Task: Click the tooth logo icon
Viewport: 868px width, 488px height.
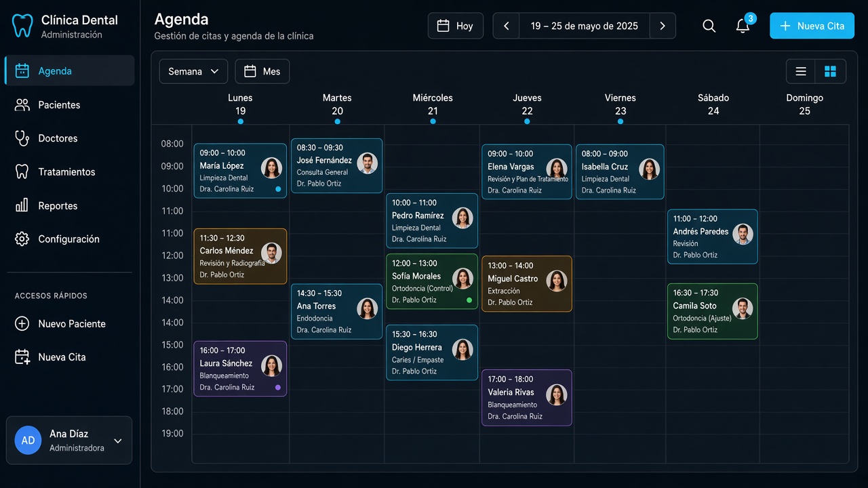Action: (22, 26)
